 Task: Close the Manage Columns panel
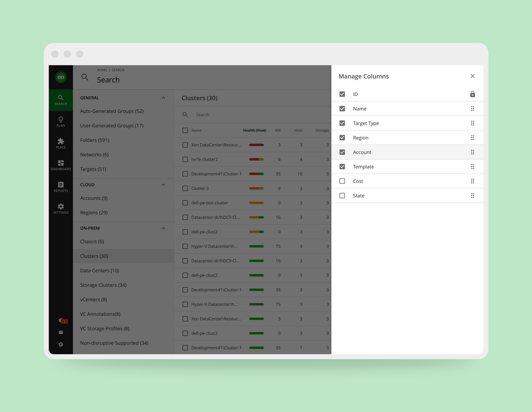coord(473,76)
